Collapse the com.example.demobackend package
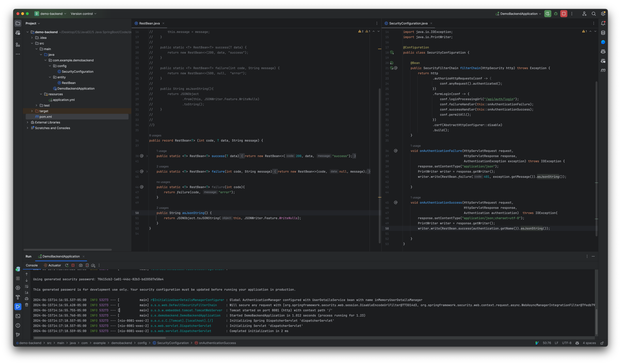 pos(46,60)
